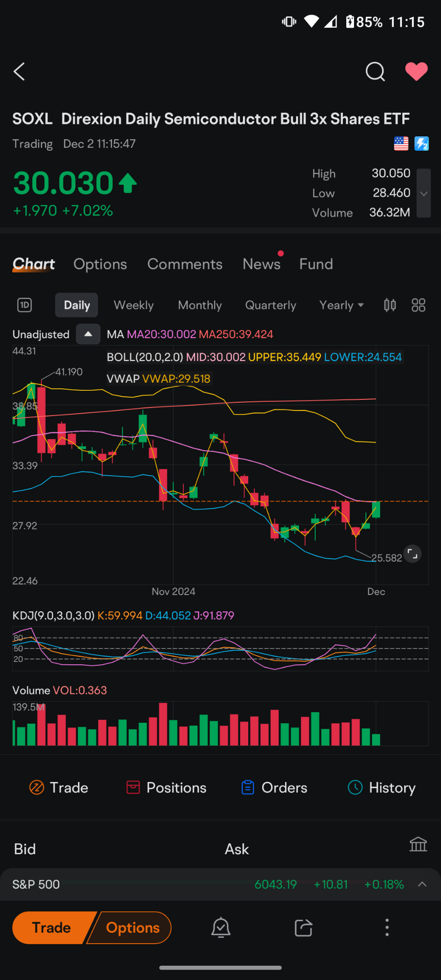Go back using the back arrow
Viewport: 441px width, 980px height.
click(x=19, y=72)
